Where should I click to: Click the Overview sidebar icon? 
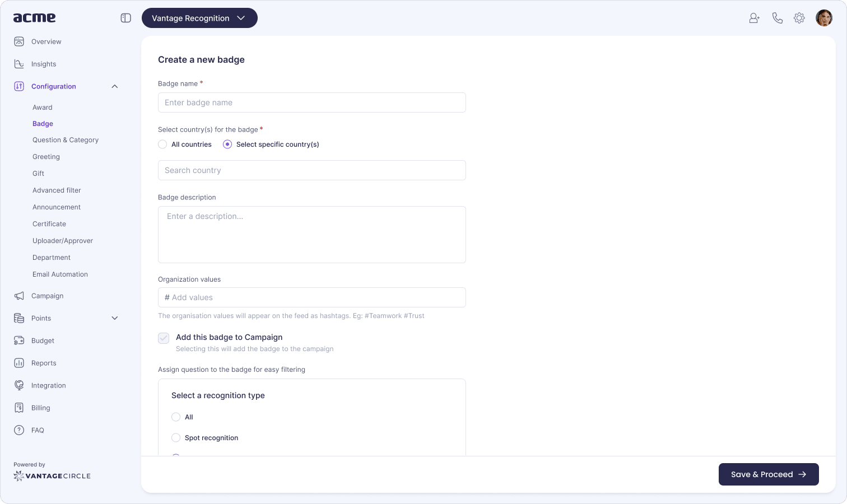[x=19, y=41]
